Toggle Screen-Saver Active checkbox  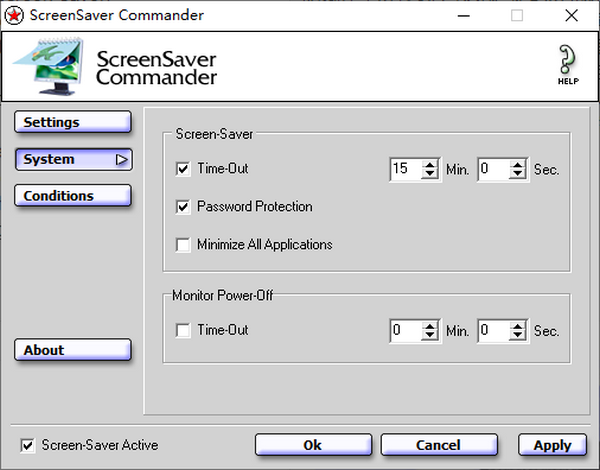click(28, 445)
